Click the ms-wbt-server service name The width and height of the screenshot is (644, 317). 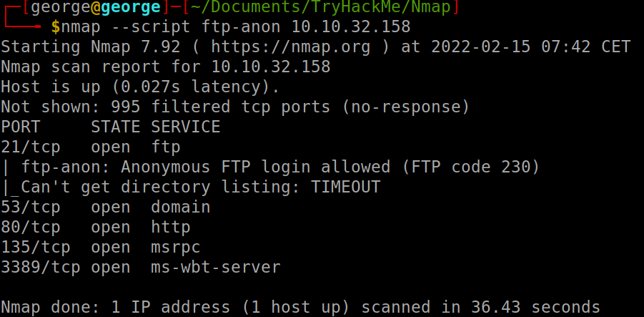pos(216,268)
